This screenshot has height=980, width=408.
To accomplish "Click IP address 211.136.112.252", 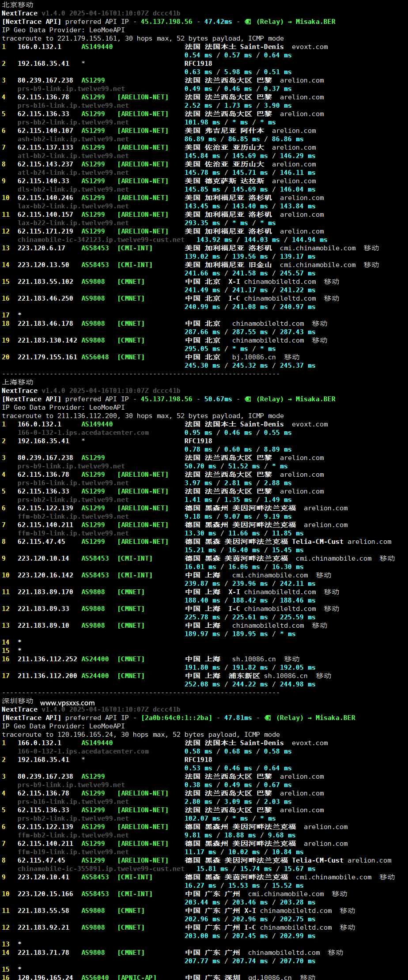I will pos(48,659).
